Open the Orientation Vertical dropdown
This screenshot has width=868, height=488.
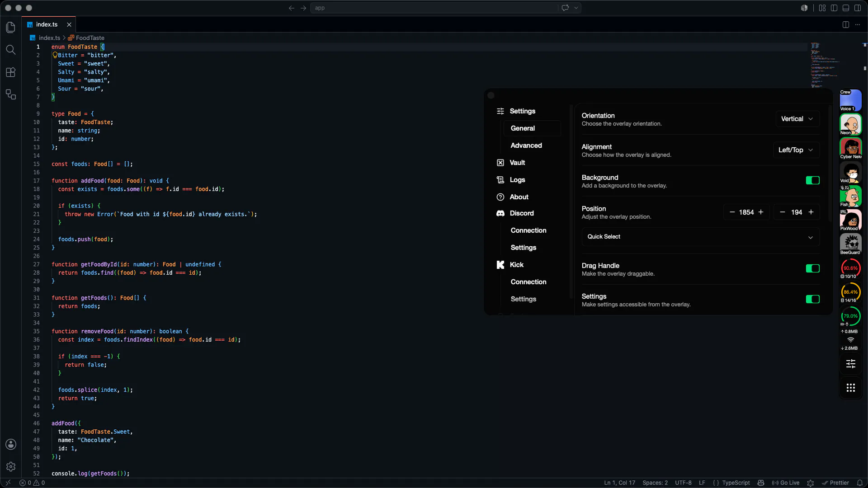[797, 119]
